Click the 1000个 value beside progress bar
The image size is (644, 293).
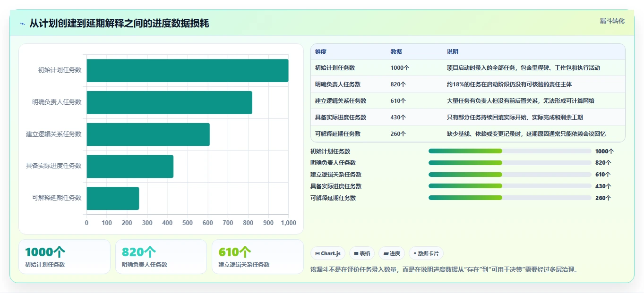(x=604, y=151)
